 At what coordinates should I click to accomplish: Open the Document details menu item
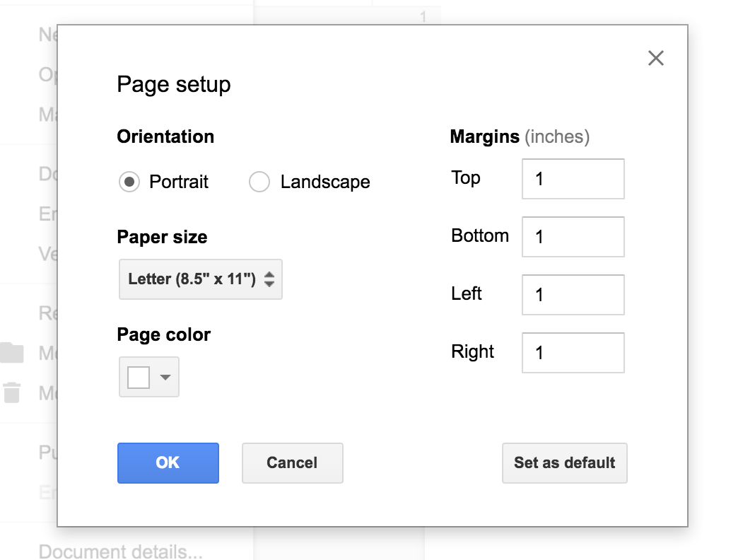click(120, 551)
